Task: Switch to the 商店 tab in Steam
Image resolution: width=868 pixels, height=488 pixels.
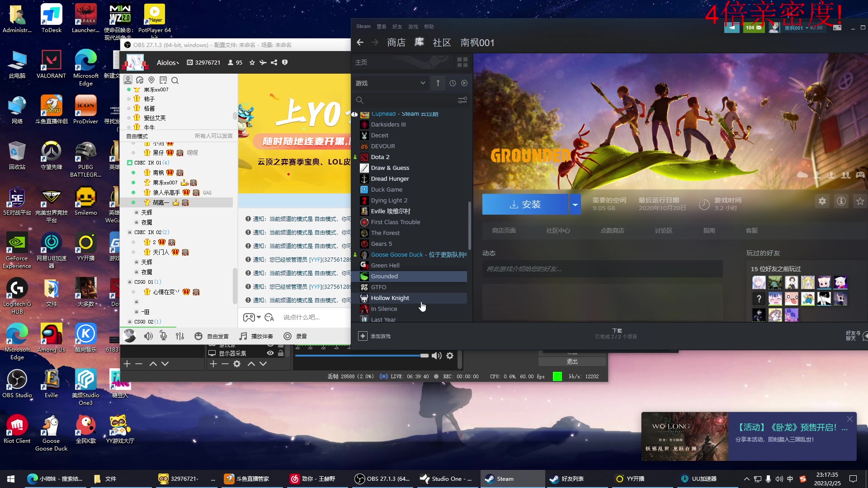Action: coord(396,42)
